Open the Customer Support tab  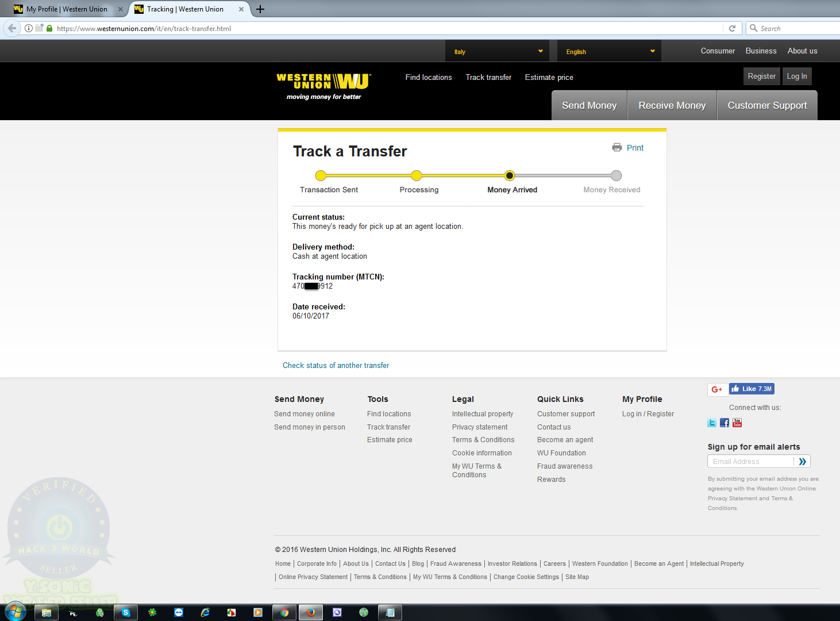coord(767,105)
